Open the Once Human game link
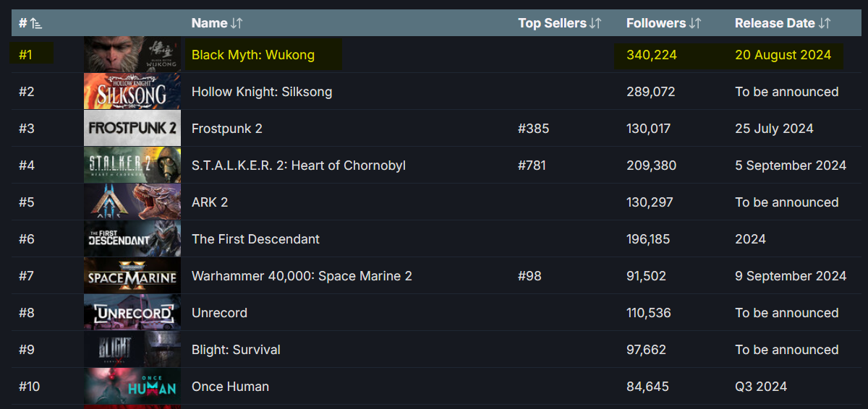The height and width of the screenshot is (409, 868). (230, 387)
